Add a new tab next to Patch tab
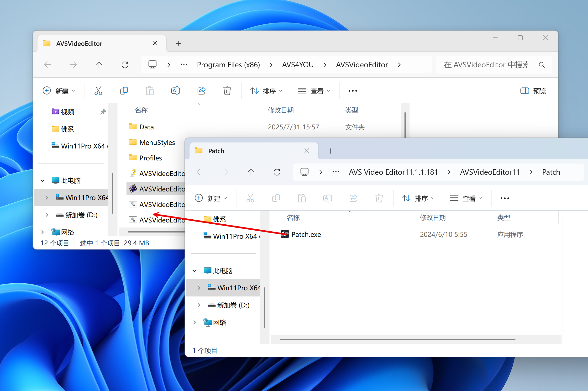588x391 pixels. coord(331,151)
